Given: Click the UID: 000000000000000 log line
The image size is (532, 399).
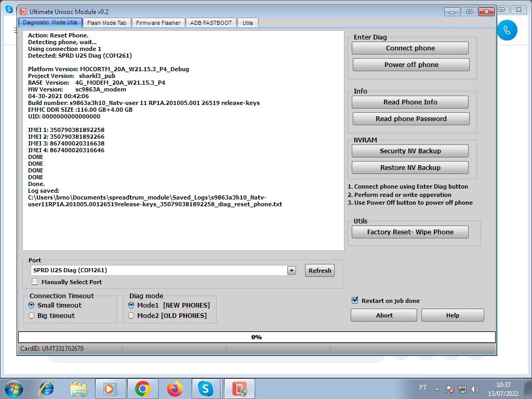Looking at the screenshot, I should pyautogui.click(x=64, y=116).
